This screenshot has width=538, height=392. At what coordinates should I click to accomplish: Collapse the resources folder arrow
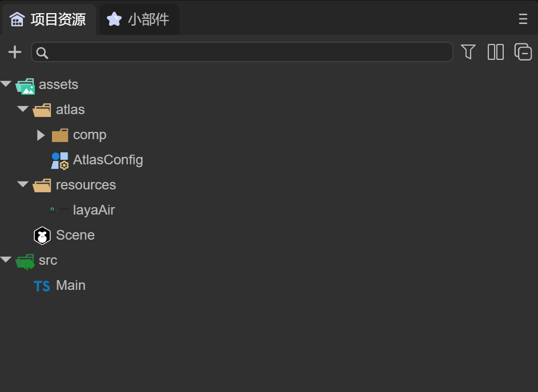[x=23, y=184]
